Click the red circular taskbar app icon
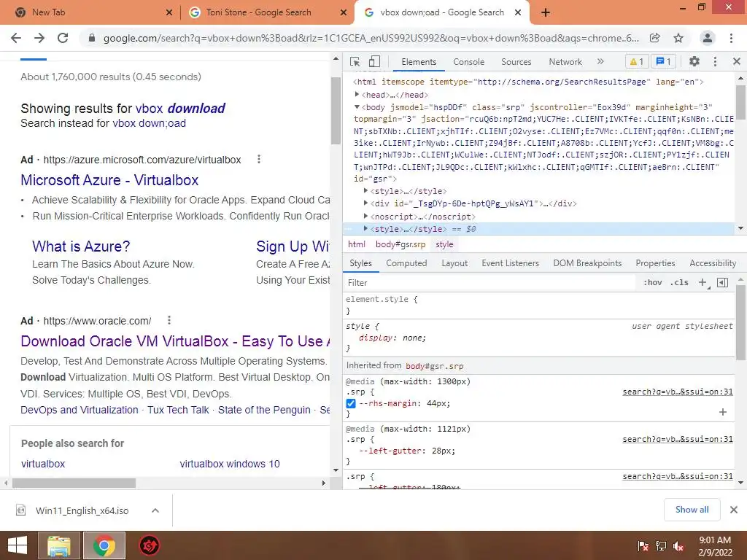The height and width of the screenshot is (560, 747). click(149, 545)
